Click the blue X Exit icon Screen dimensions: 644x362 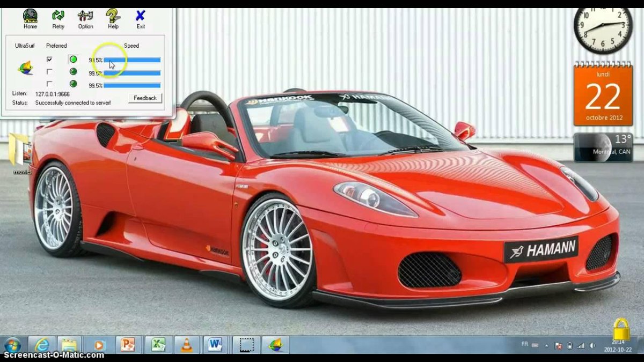[x=140, y=19]
